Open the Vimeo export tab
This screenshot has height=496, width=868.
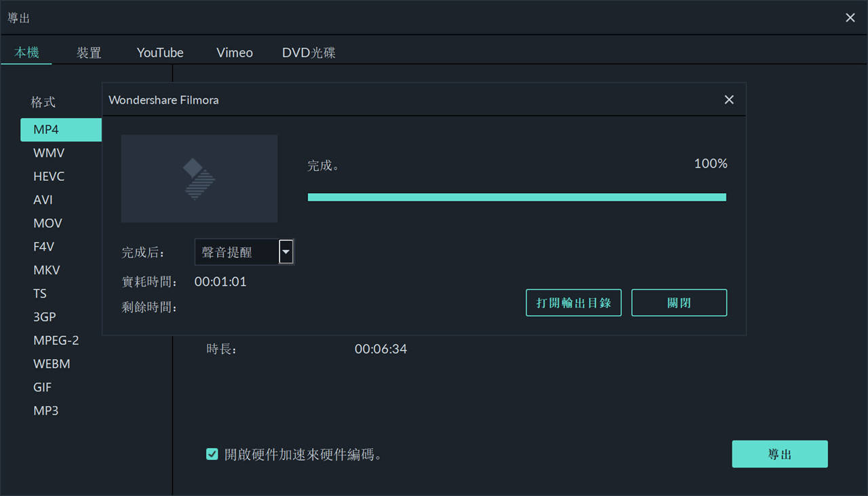pos(235,52)
